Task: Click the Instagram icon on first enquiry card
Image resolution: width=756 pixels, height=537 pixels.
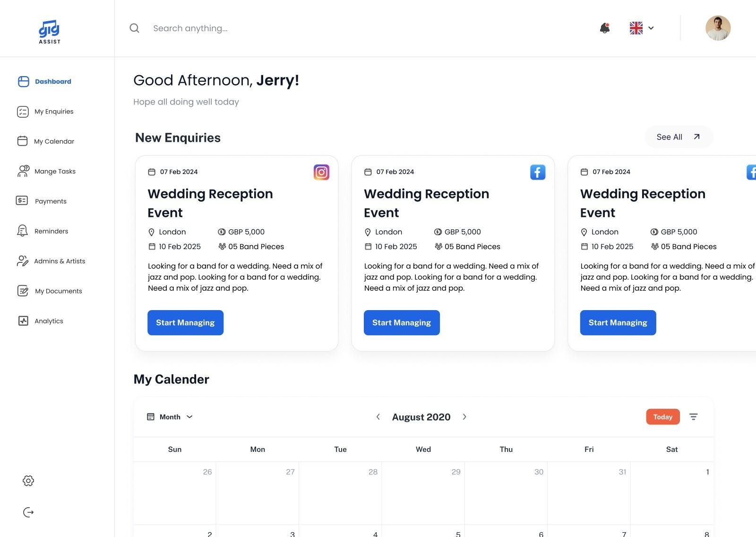Action: click(321, 172)
